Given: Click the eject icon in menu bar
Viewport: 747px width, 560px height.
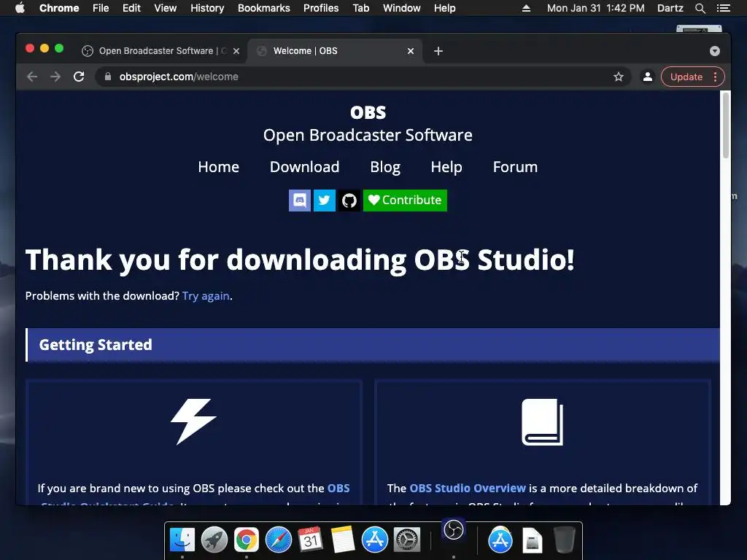Looking at the screenshot, I should pos(526,8).
